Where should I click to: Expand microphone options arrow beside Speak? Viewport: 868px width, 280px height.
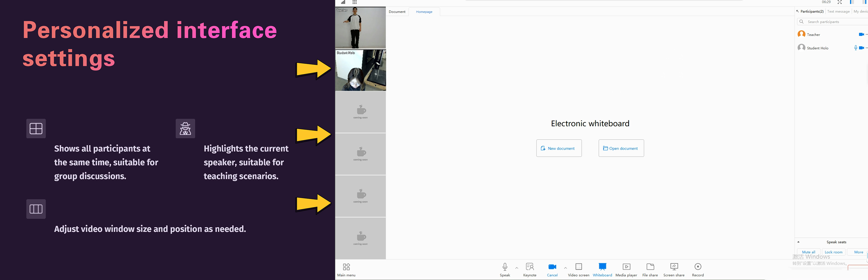click(x=516, y=268)
